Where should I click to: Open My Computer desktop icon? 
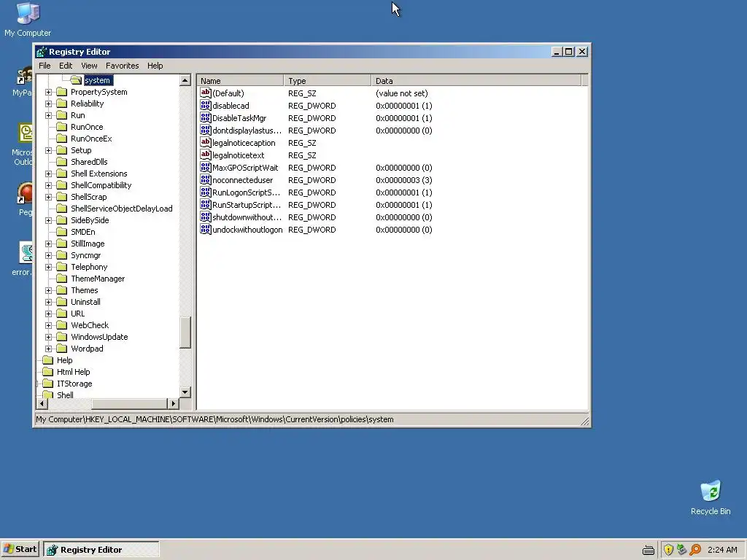pos(28,19)
